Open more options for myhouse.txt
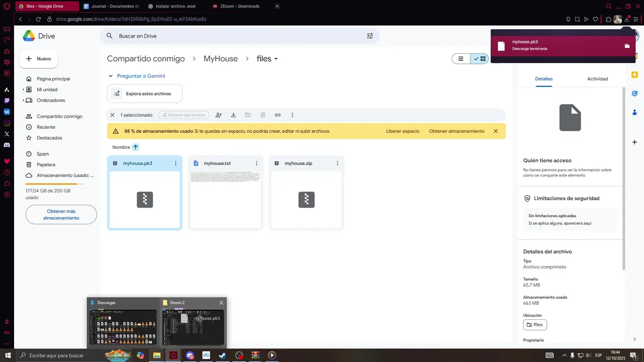Viewport: 644px width, 362px height. [257, 163]
